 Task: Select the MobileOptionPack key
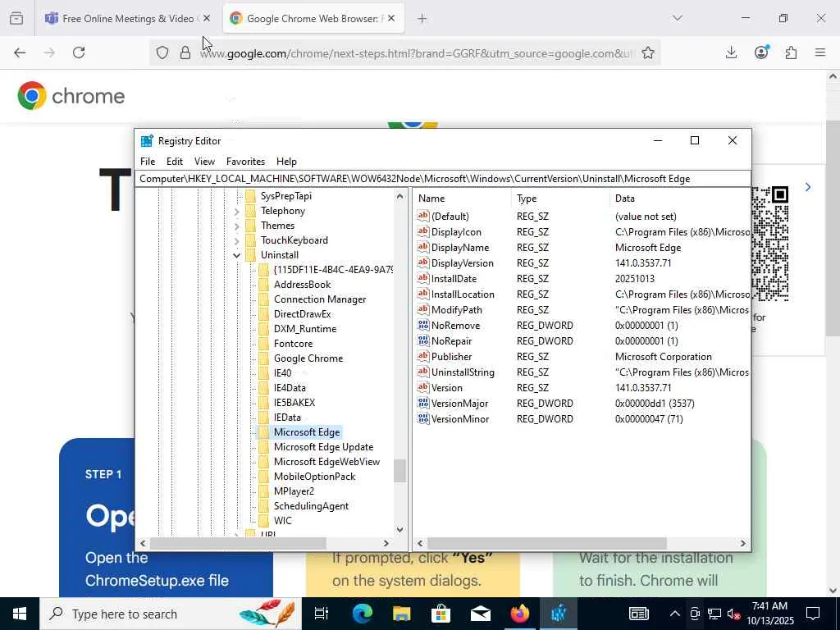click(314, 477)
